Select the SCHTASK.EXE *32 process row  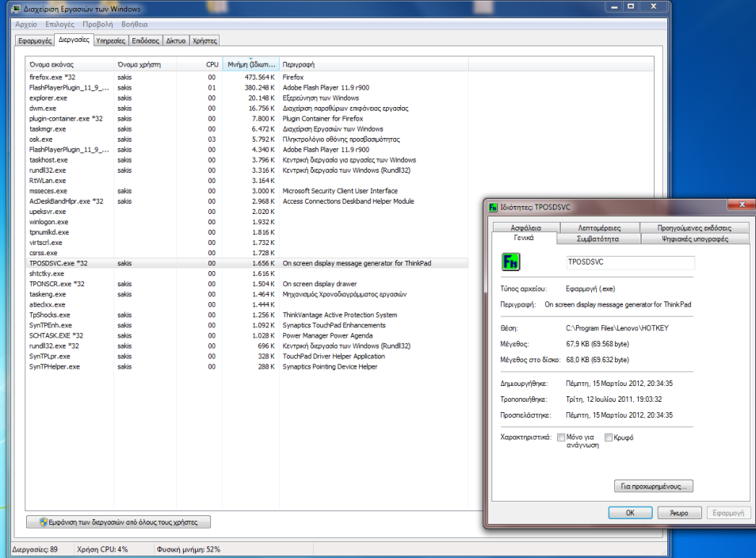pos(247,335)
